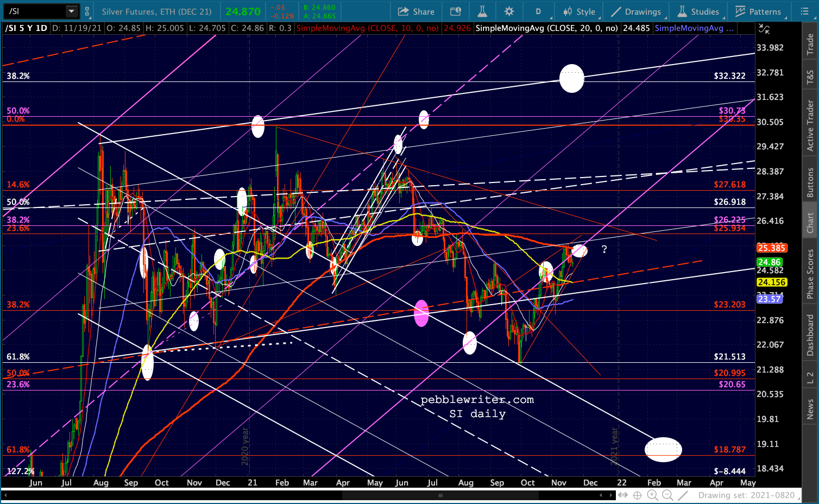Open the Trade side tab
Screen dimensions: 819x504
click(810, 44)
